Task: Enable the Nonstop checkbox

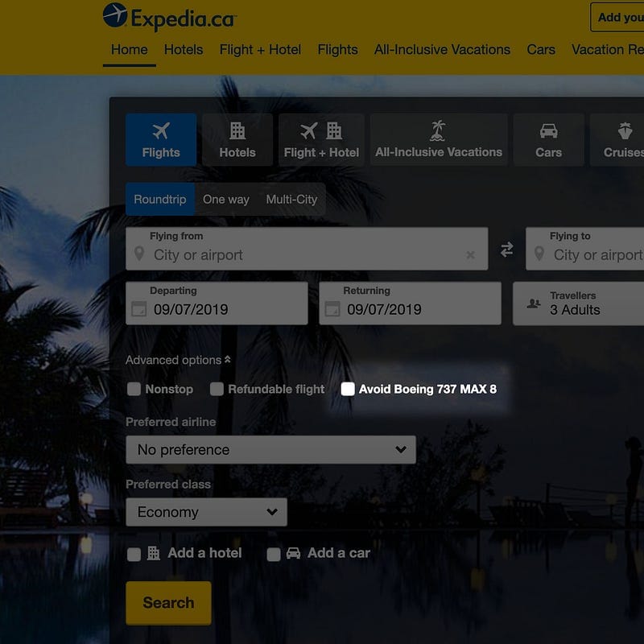Action: pyautogui.click(x=134, y=390)
